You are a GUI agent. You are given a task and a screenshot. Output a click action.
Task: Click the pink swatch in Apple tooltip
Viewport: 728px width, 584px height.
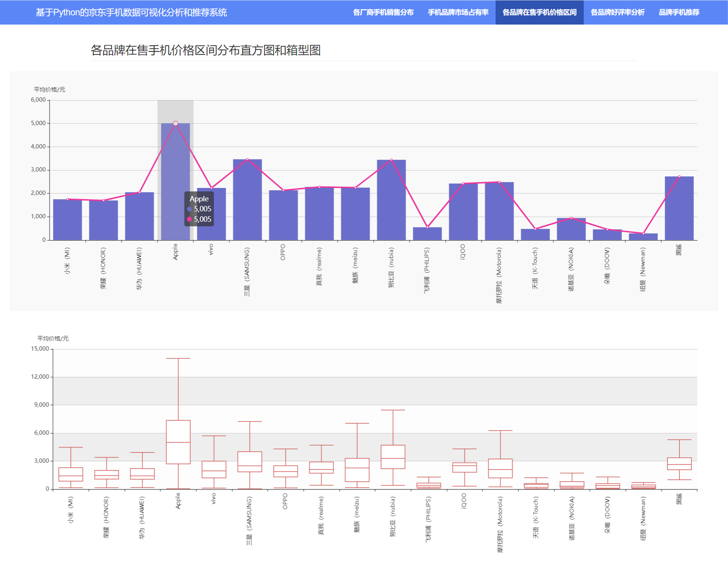[x=190, y=219]
